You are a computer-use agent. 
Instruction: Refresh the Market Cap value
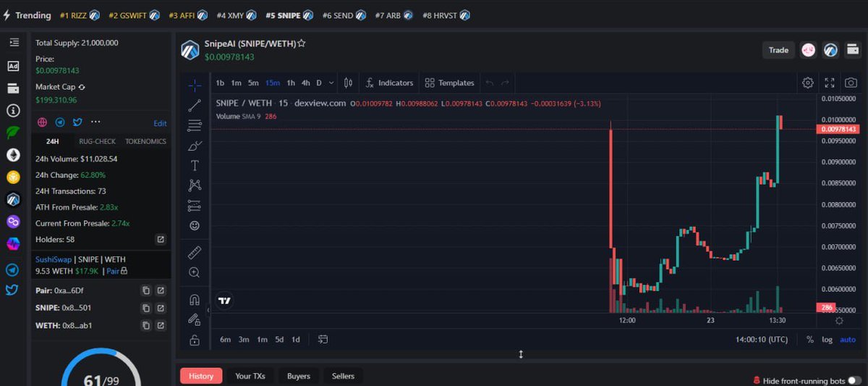(82, 87)
